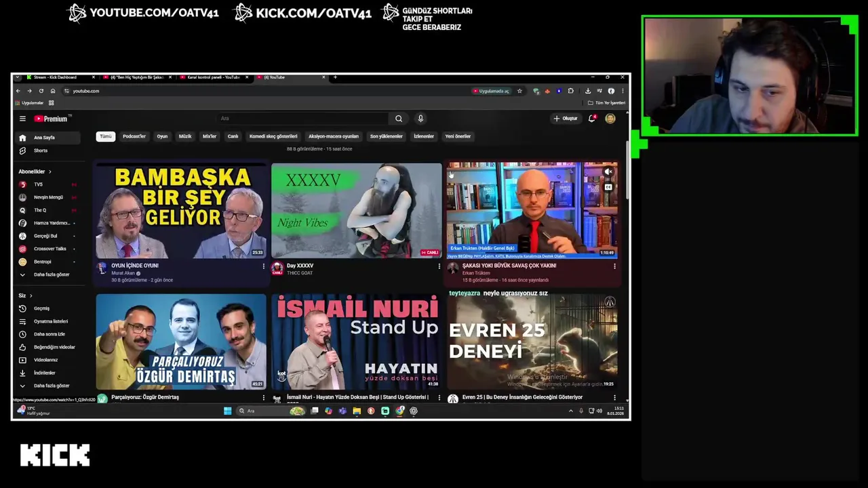The width and height of the screenshot is (868, 488).
Task: Show hidden system tray icons
Action: click(570, 411)
